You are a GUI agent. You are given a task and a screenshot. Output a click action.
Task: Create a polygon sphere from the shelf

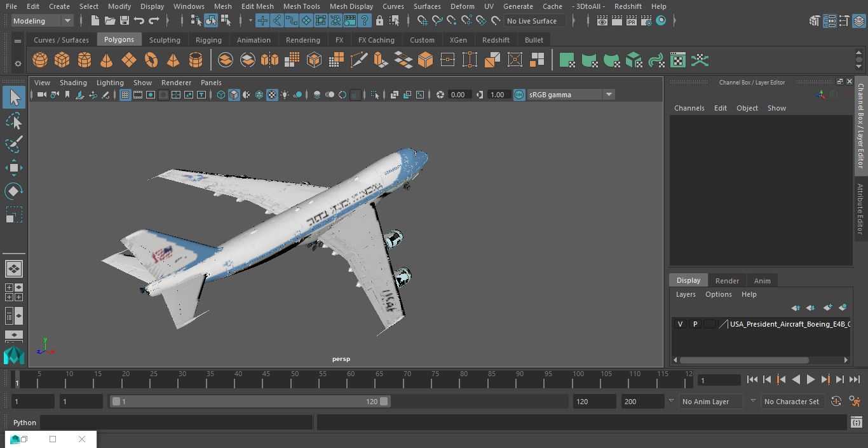point(40,60)
